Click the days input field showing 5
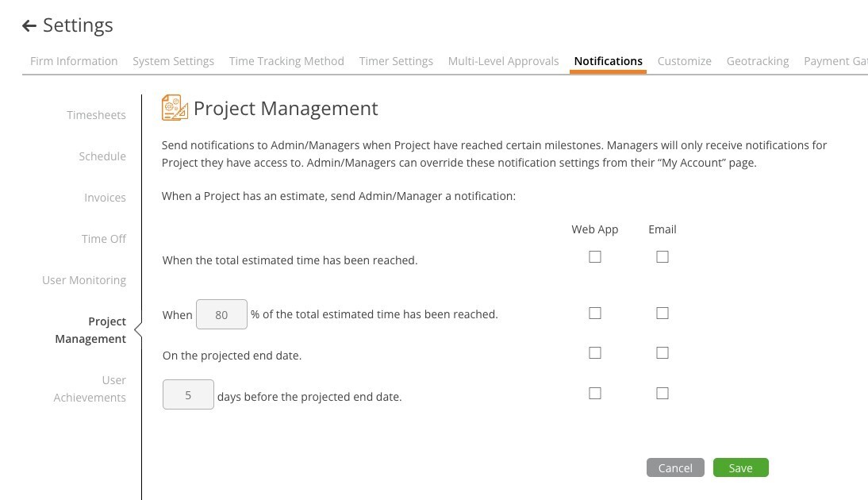This screenshot has width=868, height=500. pos(188,394)
